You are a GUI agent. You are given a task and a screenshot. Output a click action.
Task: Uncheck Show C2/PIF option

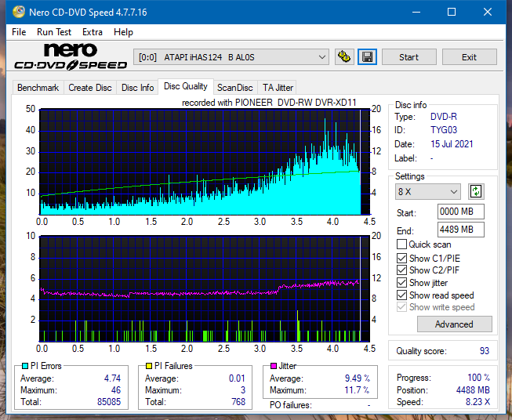coord(401,270)
